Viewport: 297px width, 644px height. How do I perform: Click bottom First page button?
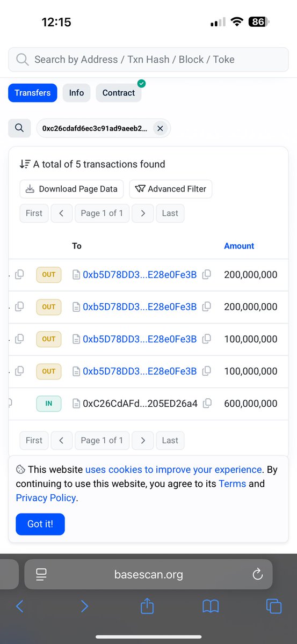point(34,440)
